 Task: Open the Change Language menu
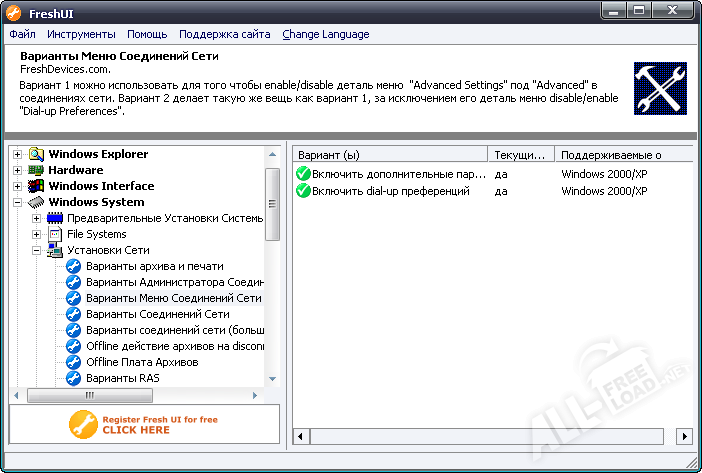click(x=325, y=34)
